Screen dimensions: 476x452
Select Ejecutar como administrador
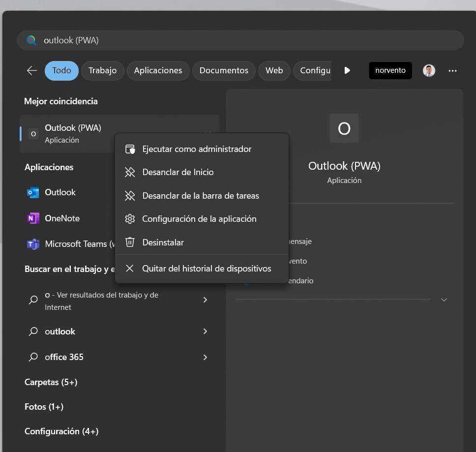click(202, 149)
